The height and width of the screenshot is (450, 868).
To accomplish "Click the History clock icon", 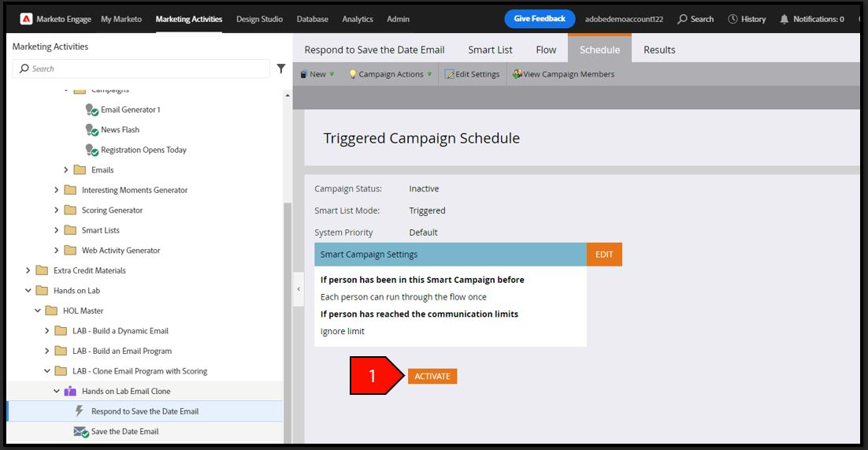I will [733, 19].
